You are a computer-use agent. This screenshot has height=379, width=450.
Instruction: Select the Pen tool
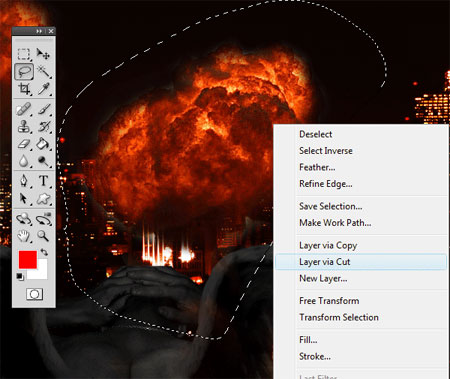click(x=24, y=181)
